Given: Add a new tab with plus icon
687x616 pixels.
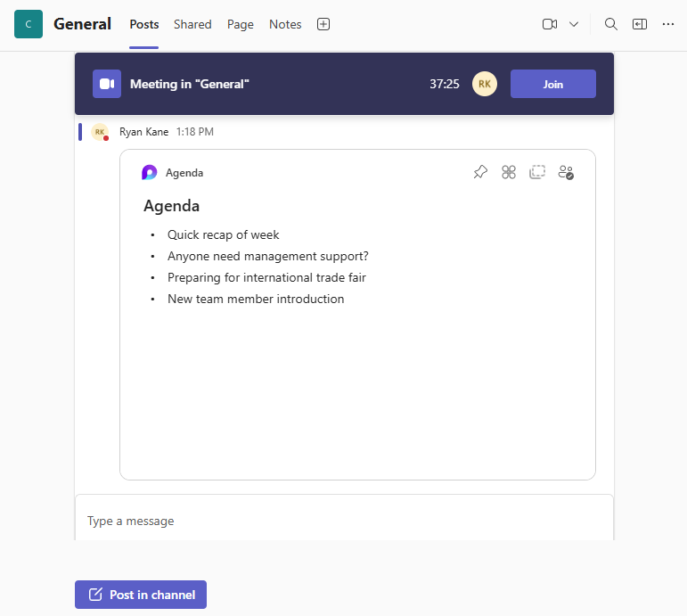Looking at the screenshot, I should [x=323, y=24].
